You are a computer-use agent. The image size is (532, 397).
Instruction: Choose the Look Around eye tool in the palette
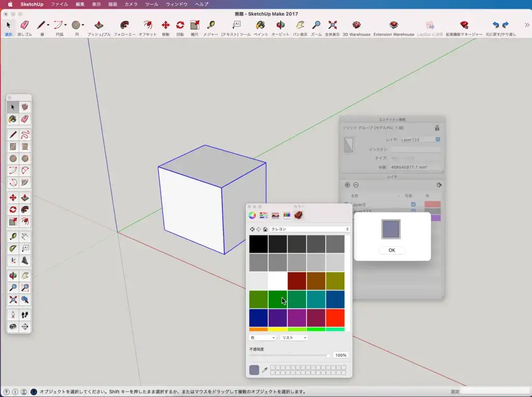(13, 327)
